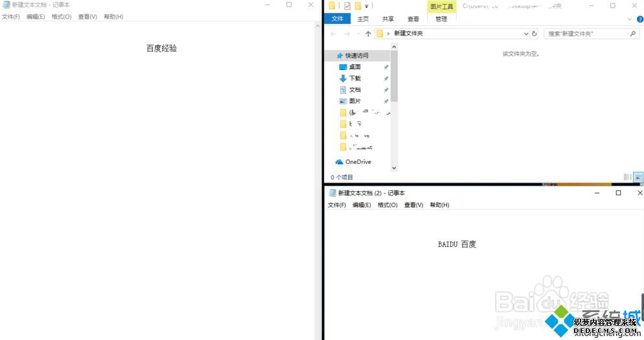644x340 pixels.
Task: Click pin icon next to 文档
Action: pos(385,90)
